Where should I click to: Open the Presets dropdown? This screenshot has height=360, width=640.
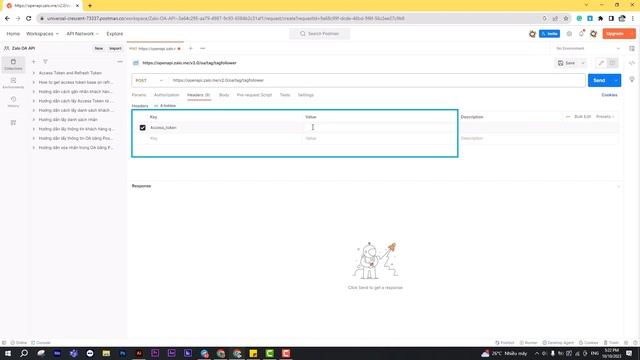(x=605, y=117)
